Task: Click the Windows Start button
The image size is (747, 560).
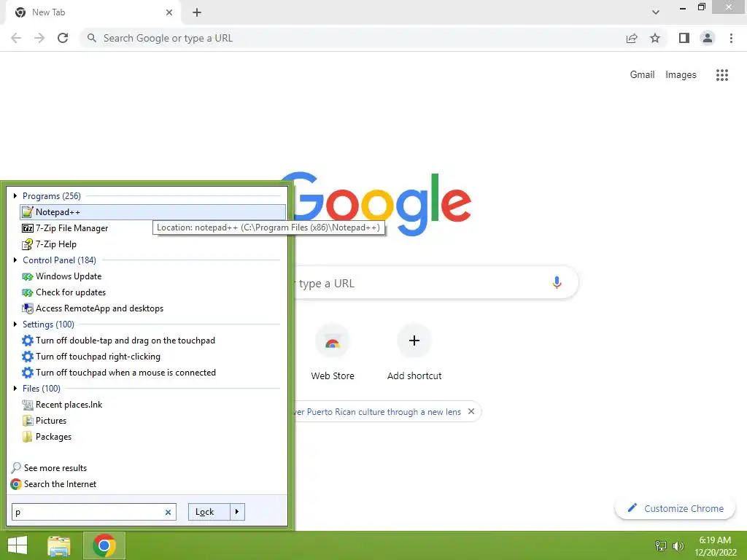Action: click(18, 545)
